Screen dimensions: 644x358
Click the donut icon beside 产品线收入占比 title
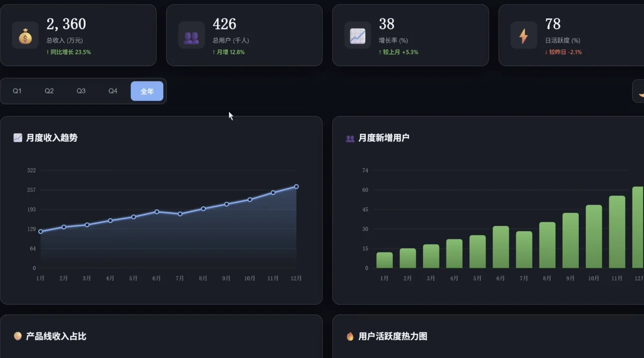click(x=18, y=336)
